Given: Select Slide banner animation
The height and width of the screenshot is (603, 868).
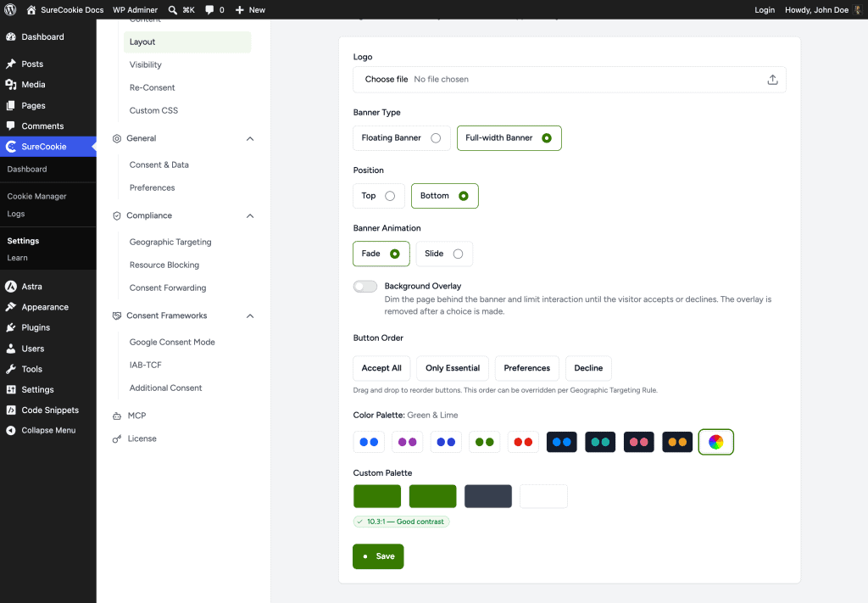Looking at the screenshot, I should [x=444, y=254].
